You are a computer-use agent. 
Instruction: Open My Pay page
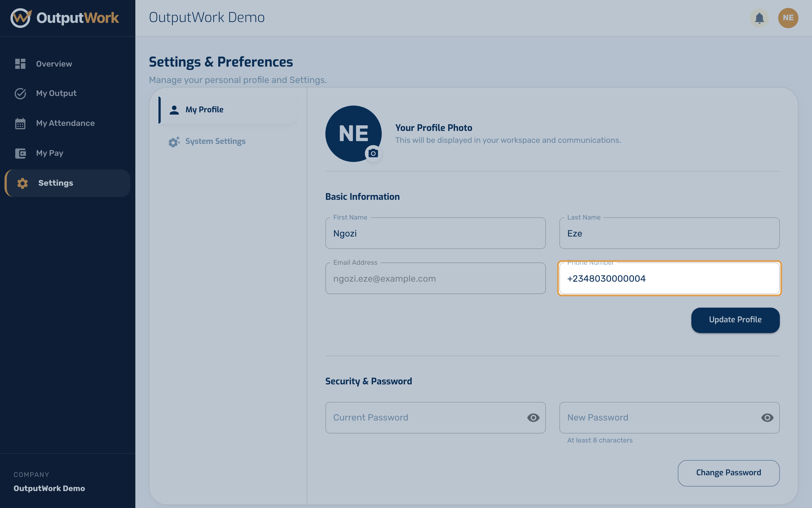tap(67, 153)
